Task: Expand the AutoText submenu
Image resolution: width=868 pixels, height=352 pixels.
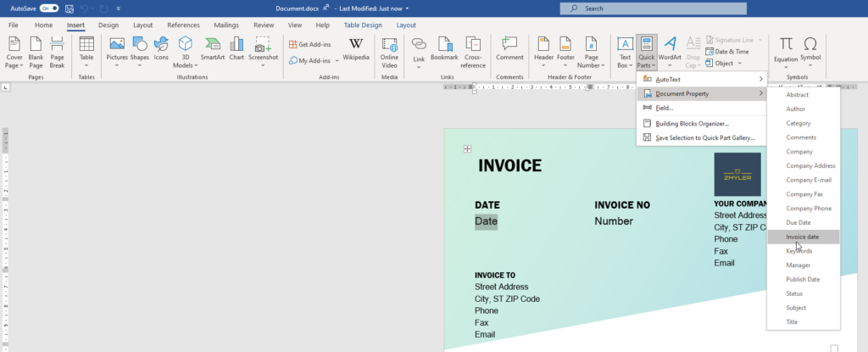Action: pos(701,80)
